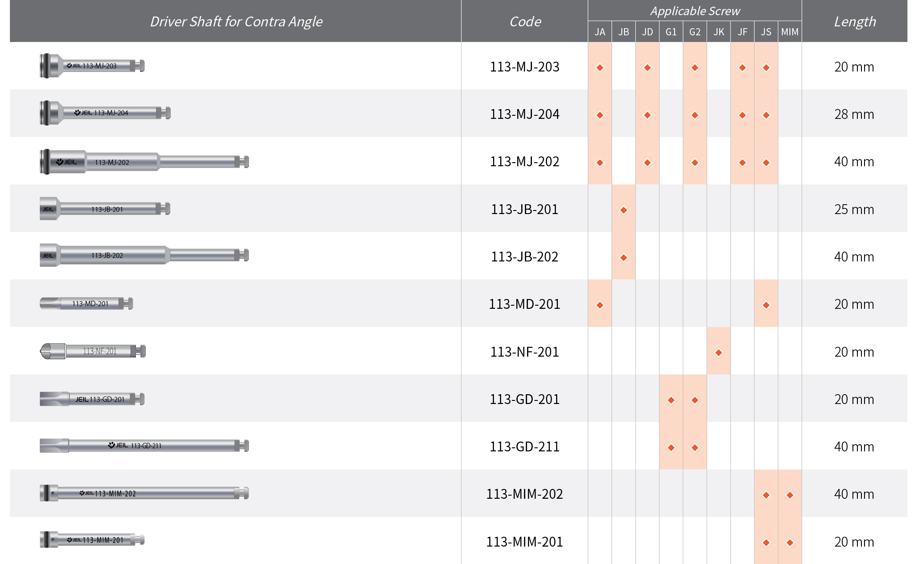
Task: Select 20 mm length of 113-GD-201
Action: (x=854, y=400)
